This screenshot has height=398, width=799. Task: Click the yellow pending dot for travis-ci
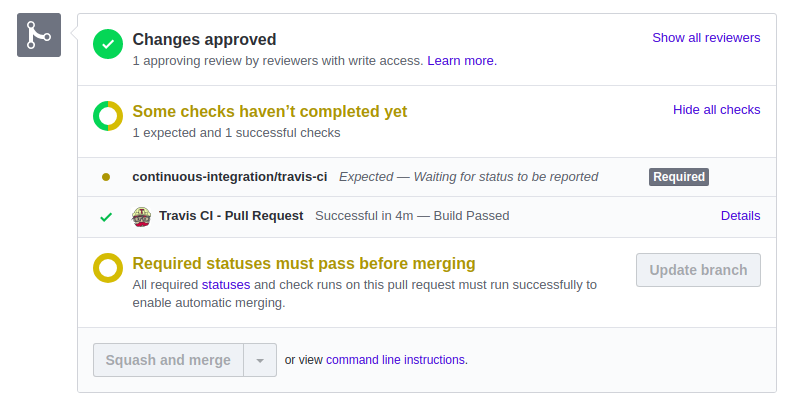coord(106,177)
